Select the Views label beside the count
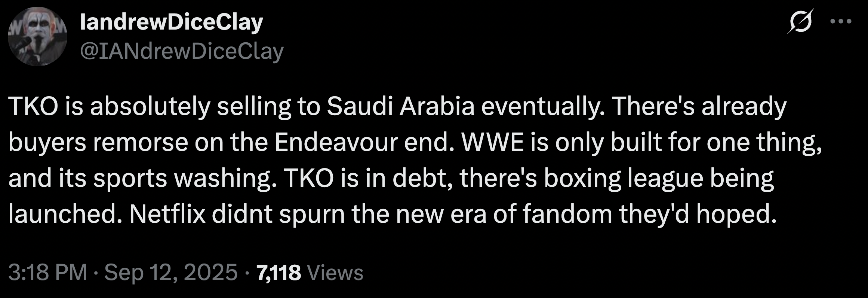 [335, 273]
